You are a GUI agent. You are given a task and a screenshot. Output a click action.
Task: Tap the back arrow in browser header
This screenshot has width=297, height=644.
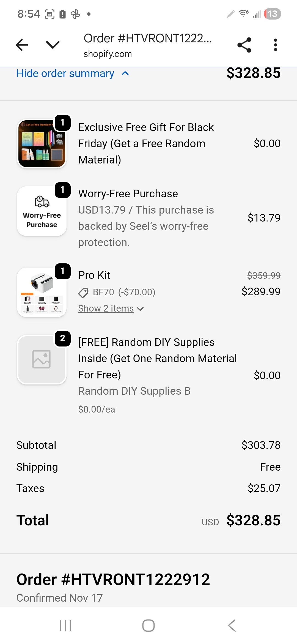point(22,45)
